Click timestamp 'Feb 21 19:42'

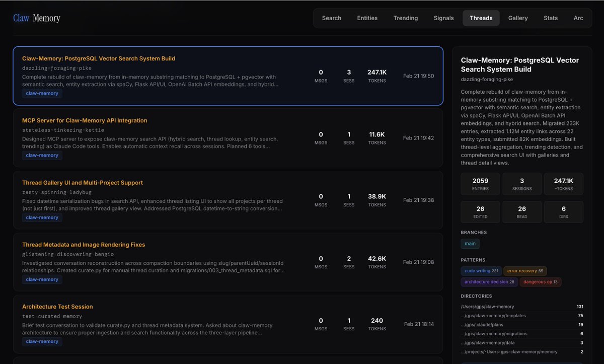pyautogui.click(x=418, y=138)
